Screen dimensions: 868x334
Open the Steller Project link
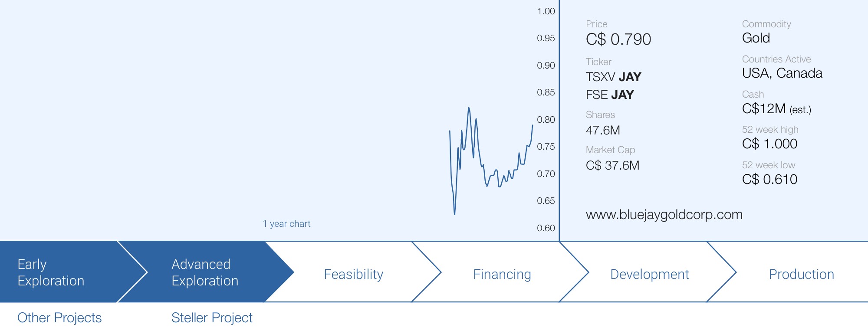(212, 318)
